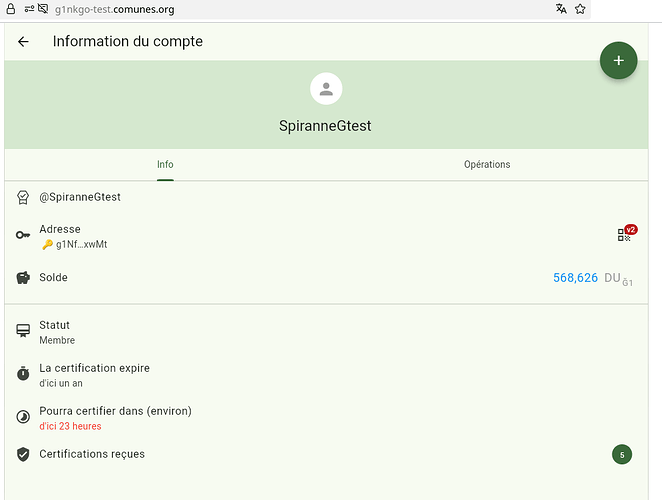Click the shield icon for Certifications reçues
The image size is (662, 500).
click(x=23, y=454)
